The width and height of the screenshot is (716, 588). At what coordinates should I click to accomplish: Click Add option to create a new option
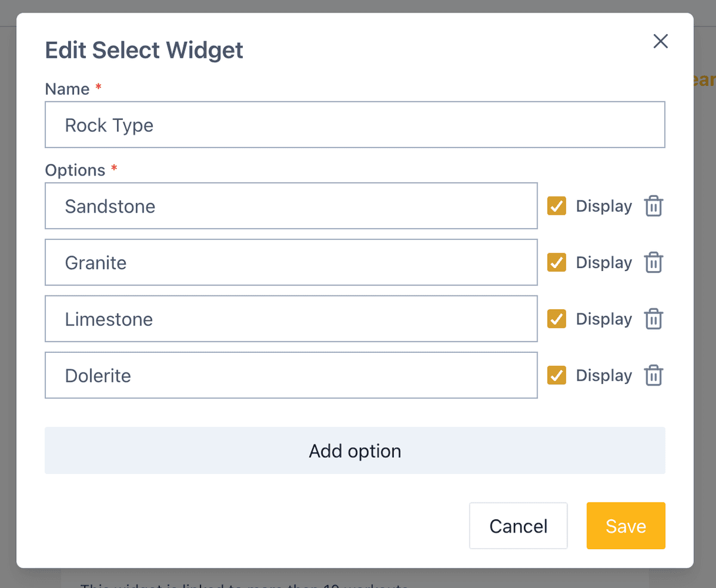tap(355, 451)
